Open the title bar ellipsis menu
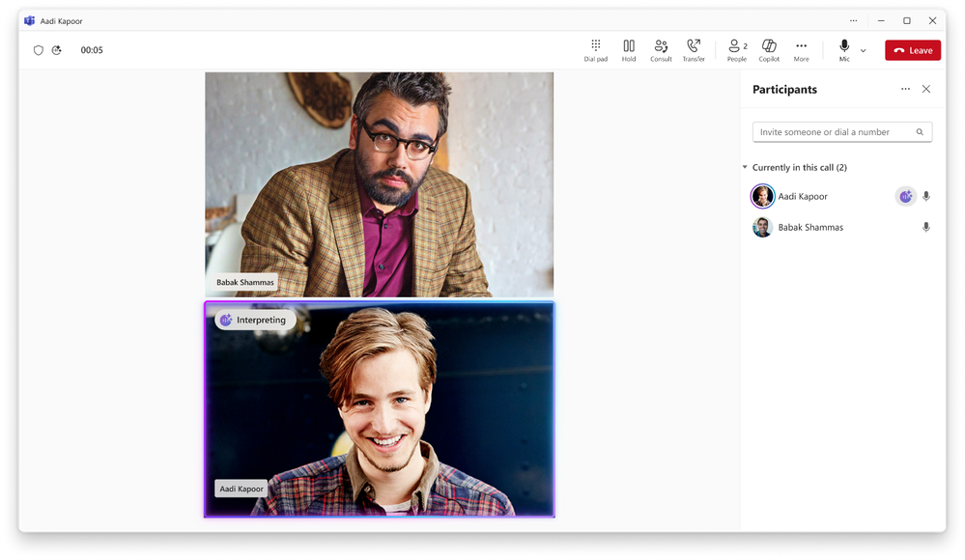The image size is (965, 560). point(854,20)
